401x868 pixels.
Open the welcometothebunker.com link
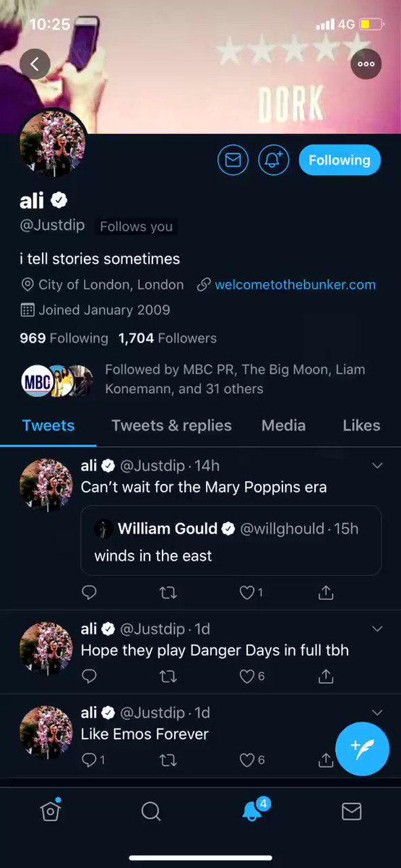pos(295,285)
